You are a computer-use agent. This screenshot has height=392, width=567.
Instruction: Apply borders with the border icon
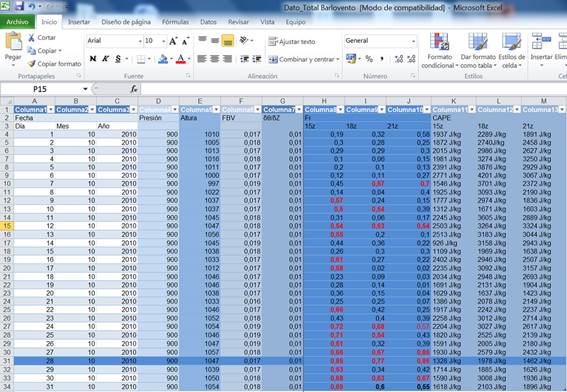(x=141, y=59)
